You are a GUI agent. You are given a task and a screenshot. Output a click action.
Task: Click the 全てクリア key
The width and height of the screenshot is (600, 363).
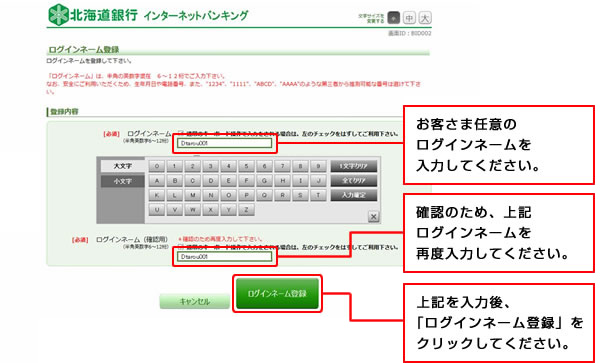[354, 181]
